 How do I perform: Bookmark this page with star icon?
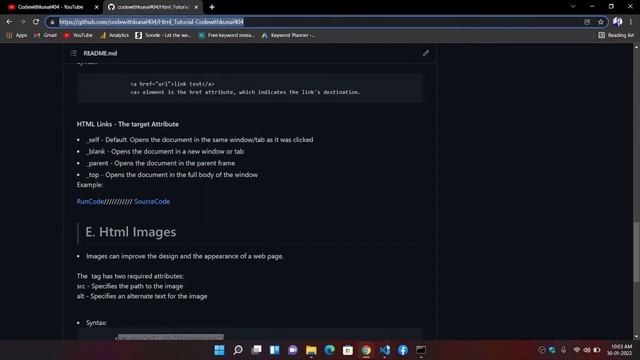point(601,22)
